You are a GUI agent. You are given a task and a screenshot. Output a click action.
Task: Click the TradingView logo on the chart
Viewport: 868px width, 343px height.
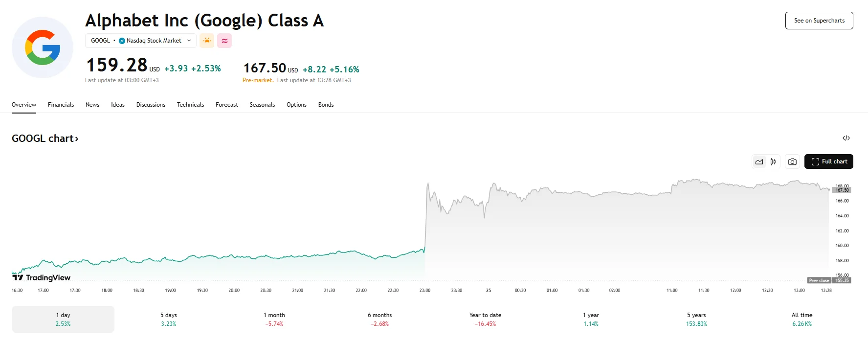(x=42, y=277)
